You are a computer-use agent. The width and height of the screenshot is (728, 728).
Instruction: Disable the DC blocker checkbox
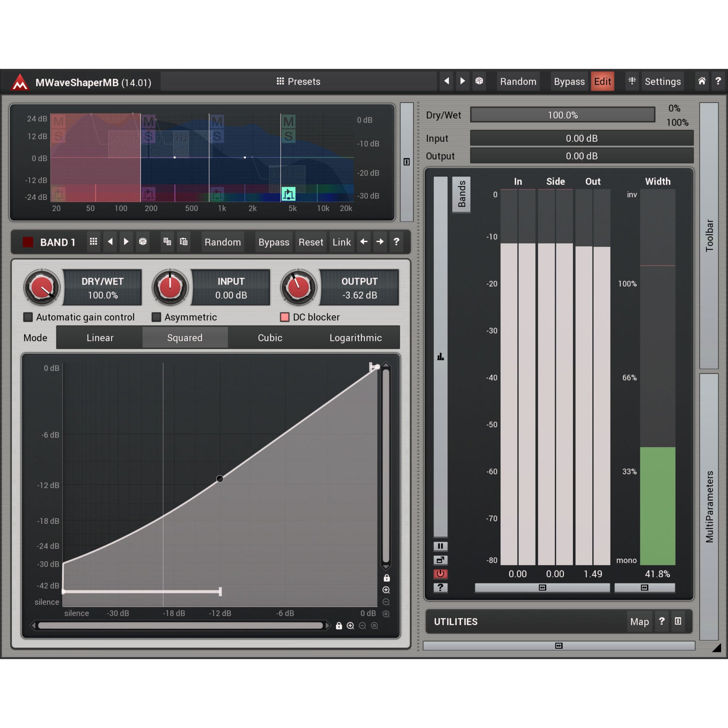click(x=285, y=317)
